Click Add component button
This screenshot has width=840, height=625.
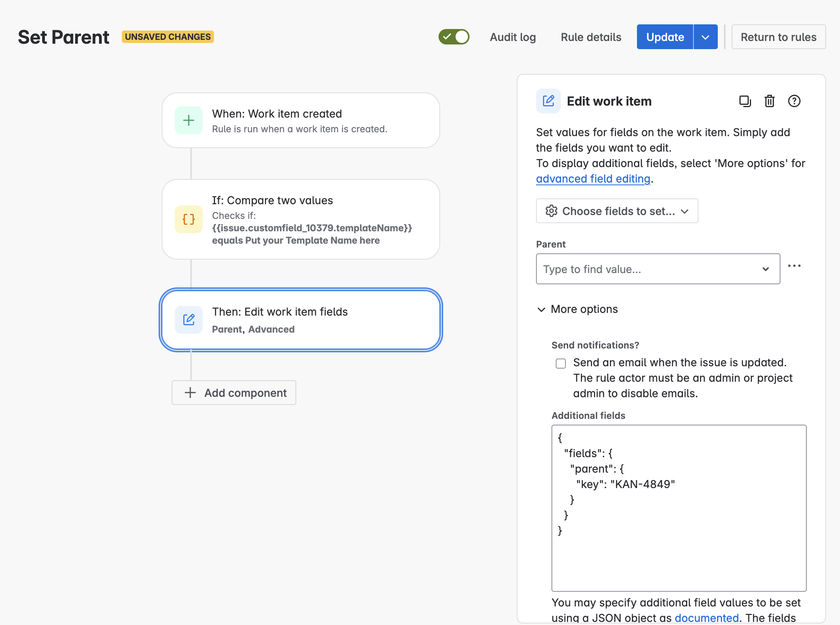(x=234, y=393)
